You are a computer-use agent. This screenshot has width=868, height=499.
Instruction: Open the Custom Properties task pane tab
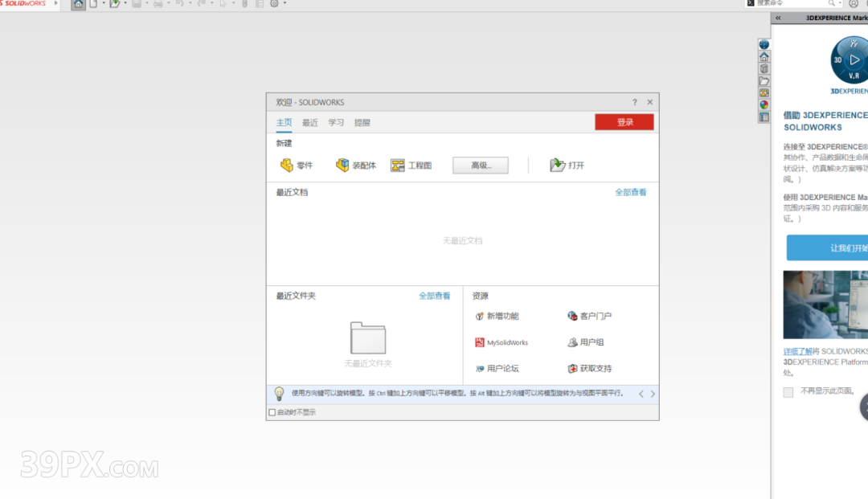[764, 117]
